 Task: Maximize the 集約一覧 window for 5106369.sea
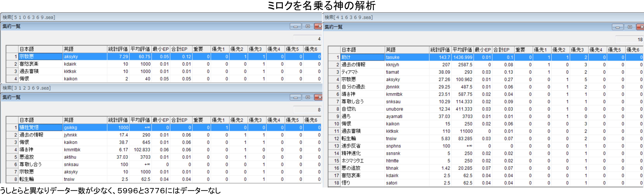308,26
